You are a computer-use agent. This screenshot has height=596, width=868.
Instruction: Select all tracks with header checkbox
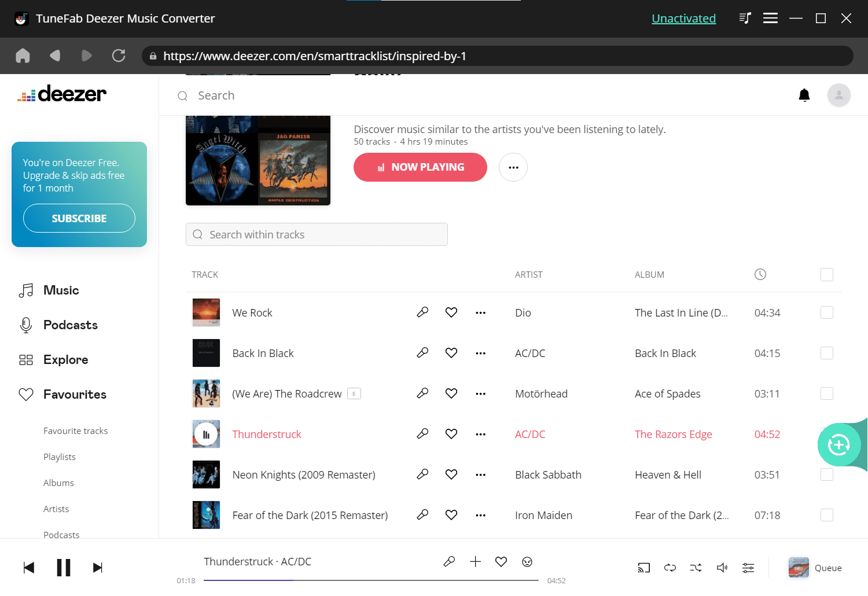827,274
